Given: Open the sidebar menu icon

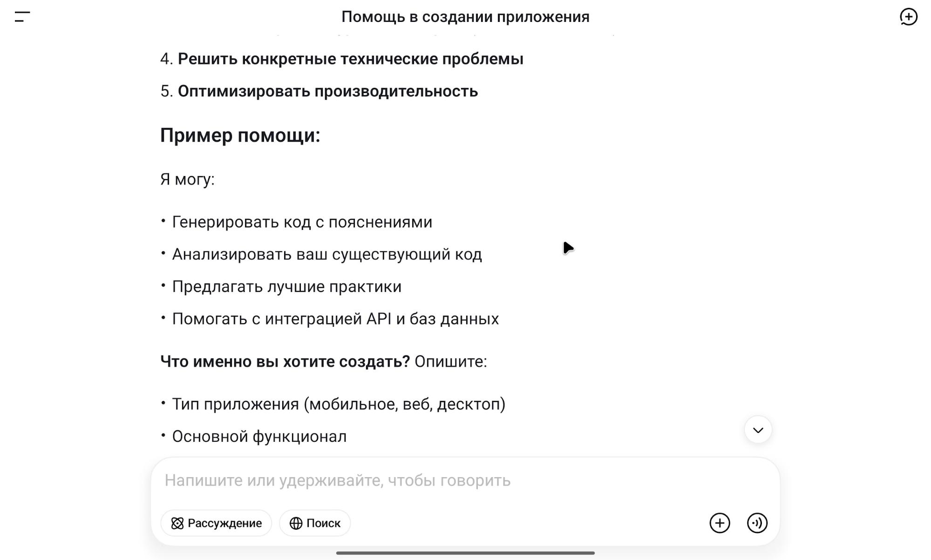Looking at the screenshot, I should tap(22, 17).
